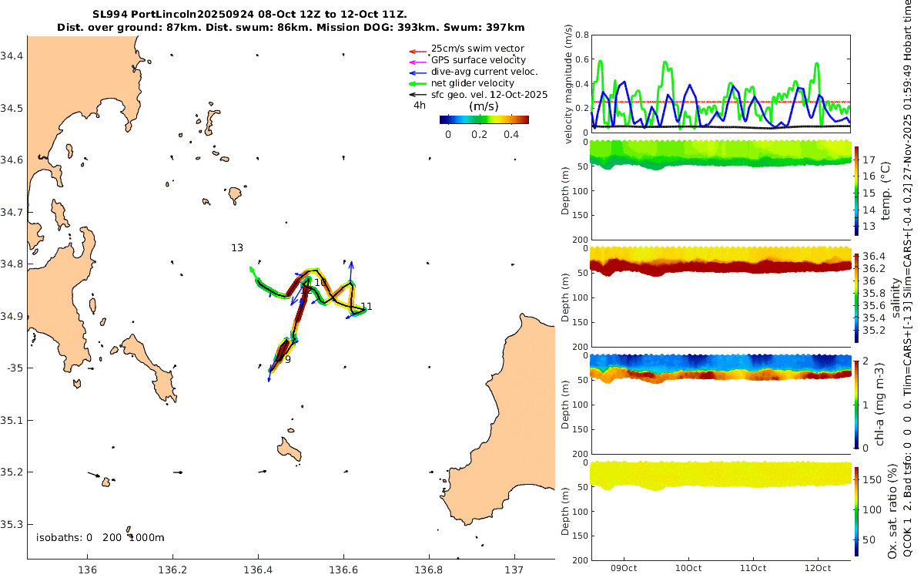Click day marker 9 on glider track
Screen dimensions: 924x578
287,359
